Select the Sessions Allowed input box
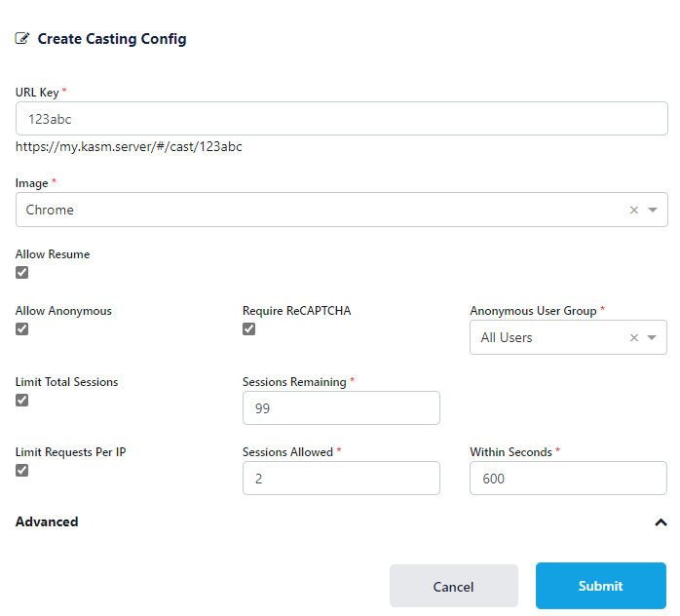680x616 pixels. point(341,479)
